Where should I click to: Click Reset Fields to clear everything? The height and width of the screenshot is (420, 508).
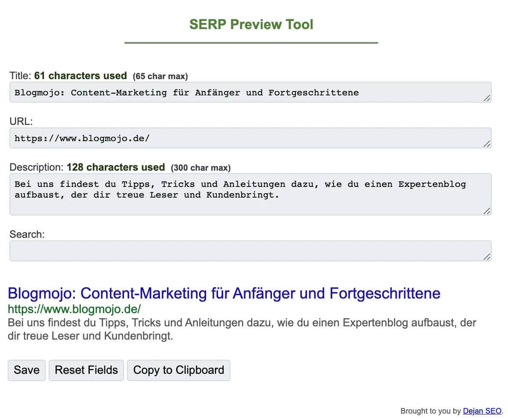tap(86, 370)
